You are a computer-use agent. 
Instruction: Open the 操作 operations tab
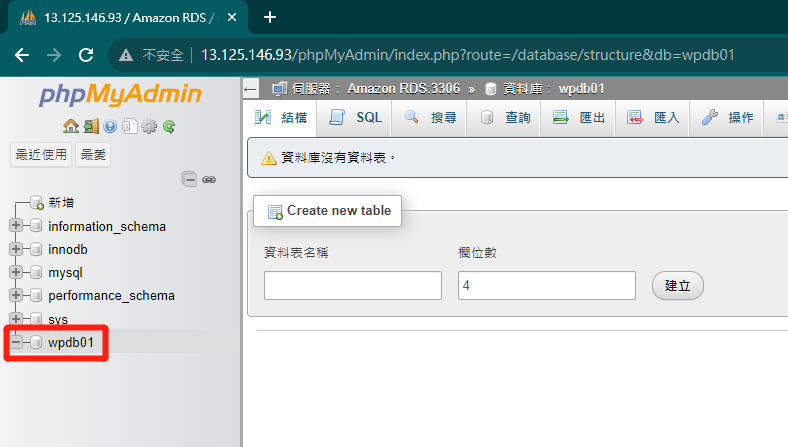(x=727, y=118)
